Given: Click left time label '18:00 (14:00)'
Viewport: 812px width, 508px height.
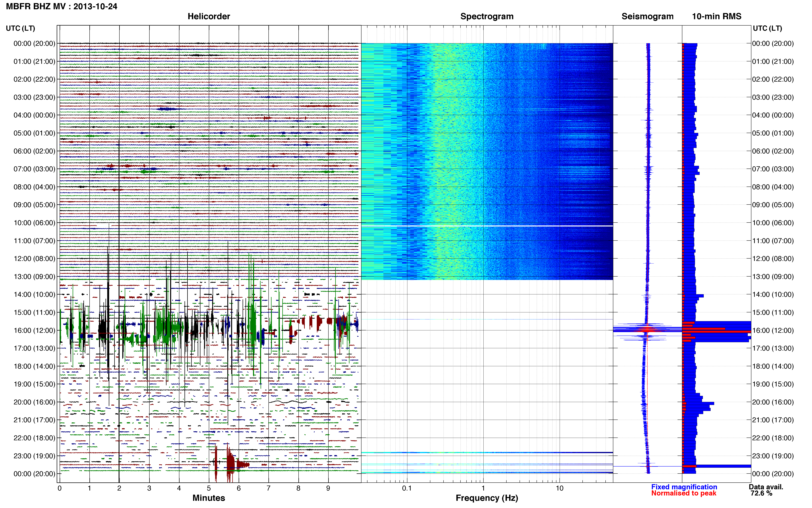Looking at the screenshot, I should pyautogui.click(x=34, y=366).
